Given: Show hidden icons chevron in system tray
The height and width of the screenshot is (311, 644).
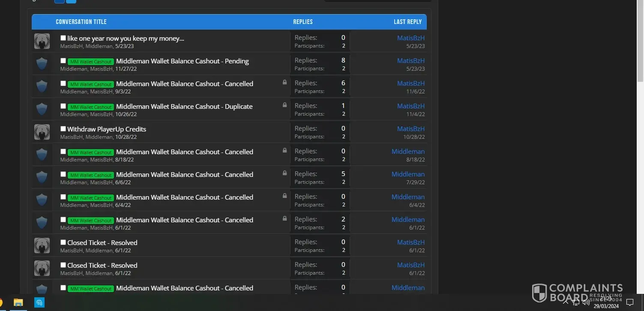Looking at the screenshot, I should [x=566, y=302].
